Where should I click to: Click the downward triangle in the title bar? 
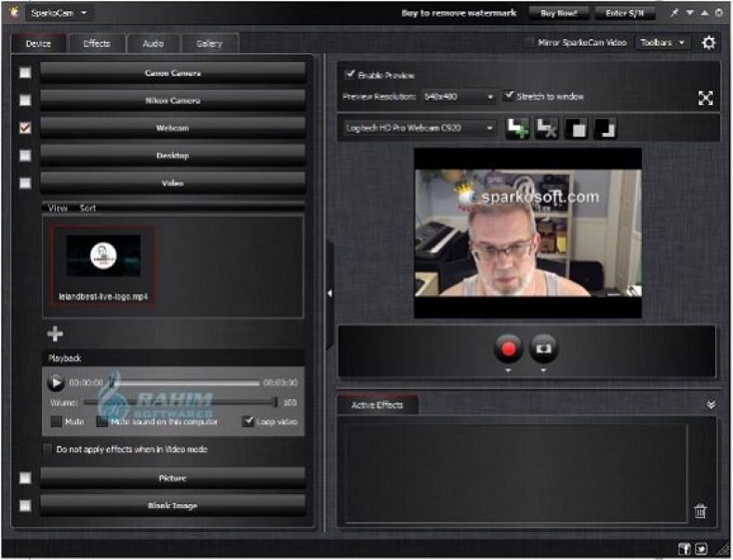689,13
